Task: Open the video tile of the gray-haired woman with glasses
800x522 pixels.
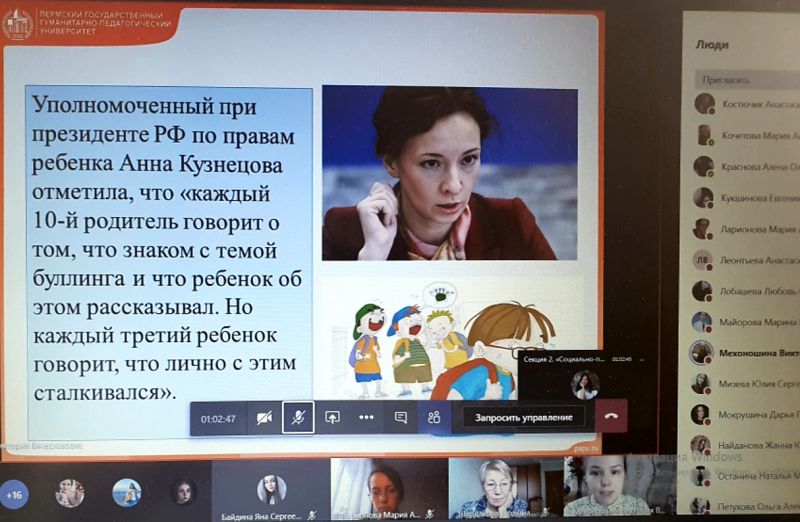Action: pos(506,488)
